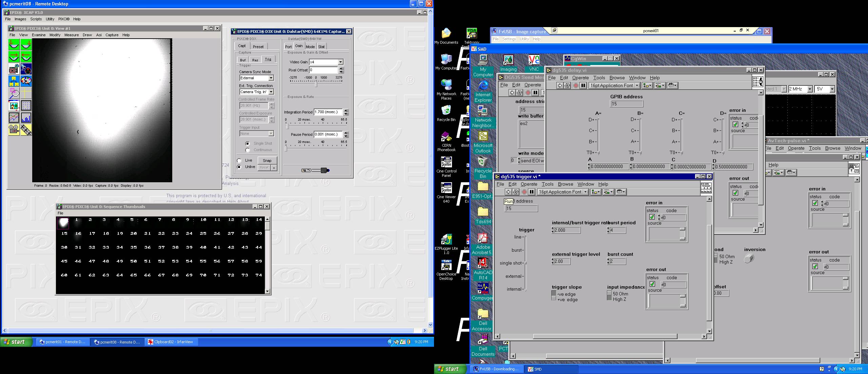Click the film strip sequence icon in View #1
The width and height of the screenshot is (868, 374).
(x=26, y=130)
